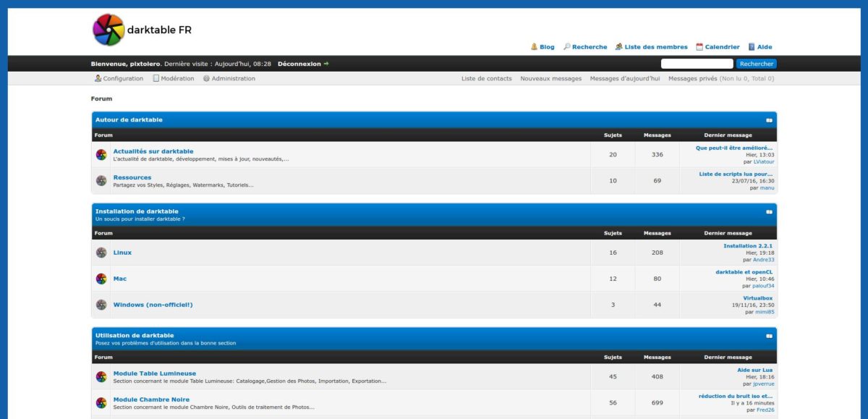
Task: Click status icon of Mac forum
Action: tap(101, 279)
